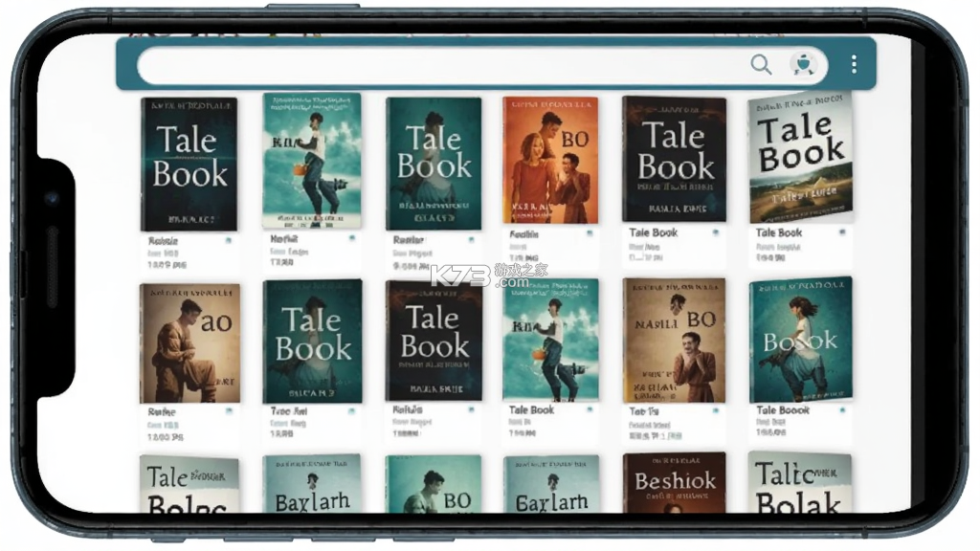Tap small blue icon under tilted gray landscape cover
This screenshot has height=551, width=980.
coord(842,231)
